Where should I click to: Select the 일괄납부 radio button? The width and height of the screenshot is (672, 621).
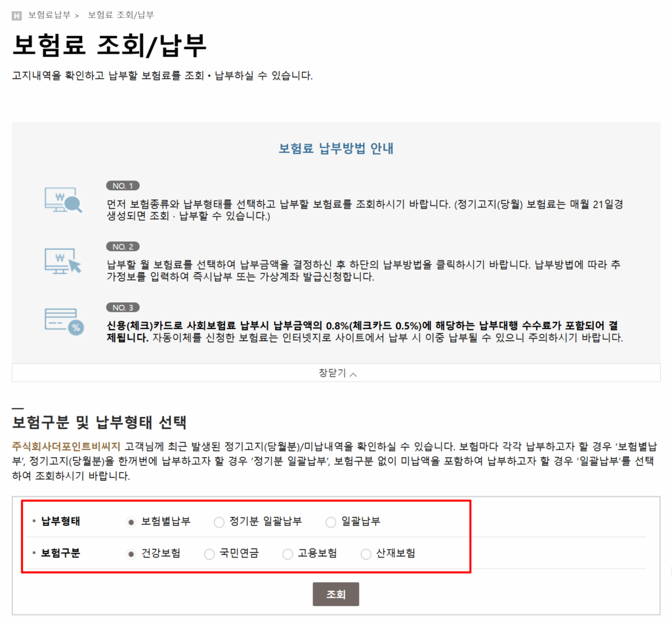coord(331,522)
